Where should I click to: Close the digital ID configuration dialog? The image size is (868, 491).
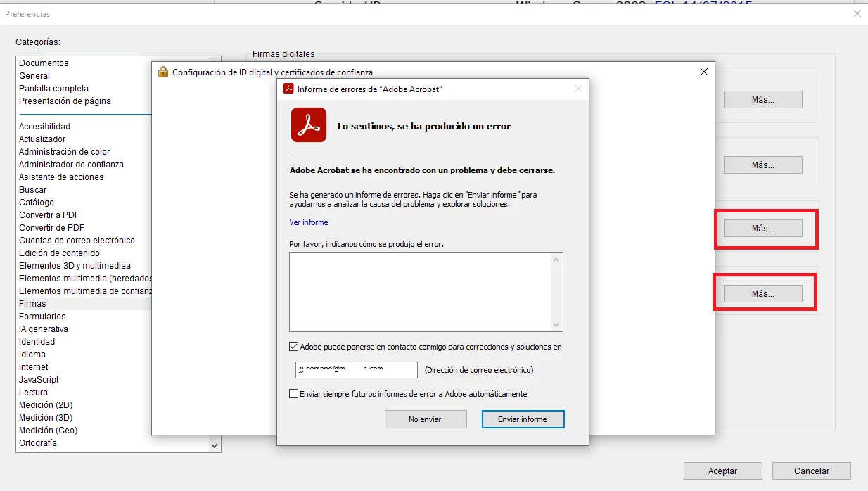pos(704,72)
